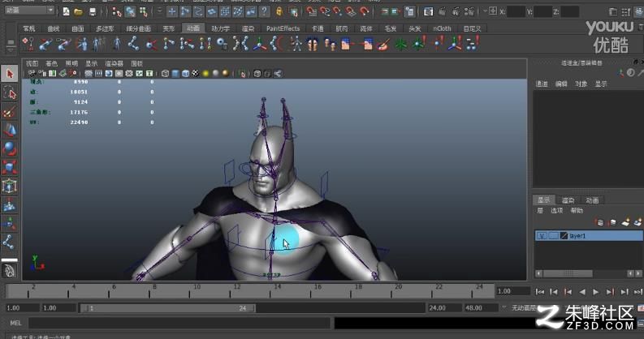Click the X coordinate input field
The height and width of the screenshot is (339, 644).
[x=516, y=12]
